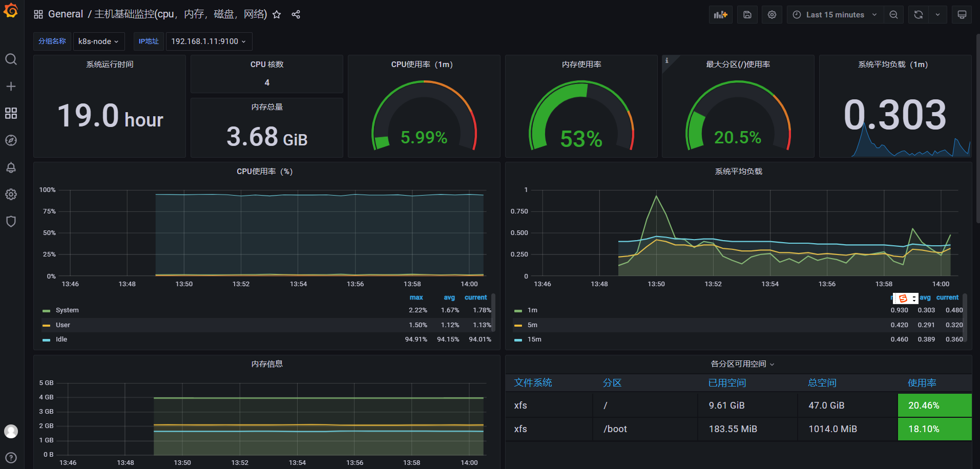This screenshot has height=469, width=980.
Task: Toggle 1m series in load legend
Action: (532, 310)
